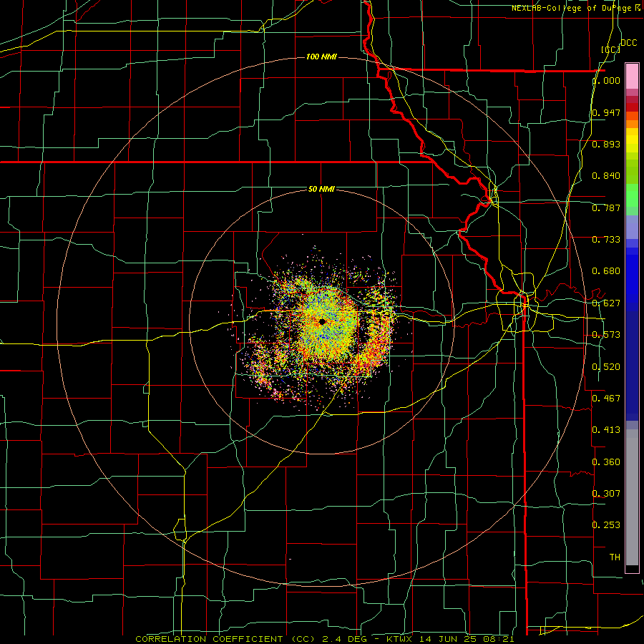Viewport: 644px width, 644px height.
Task: Click the black radar site marker at center
Action: click(323, 321)
